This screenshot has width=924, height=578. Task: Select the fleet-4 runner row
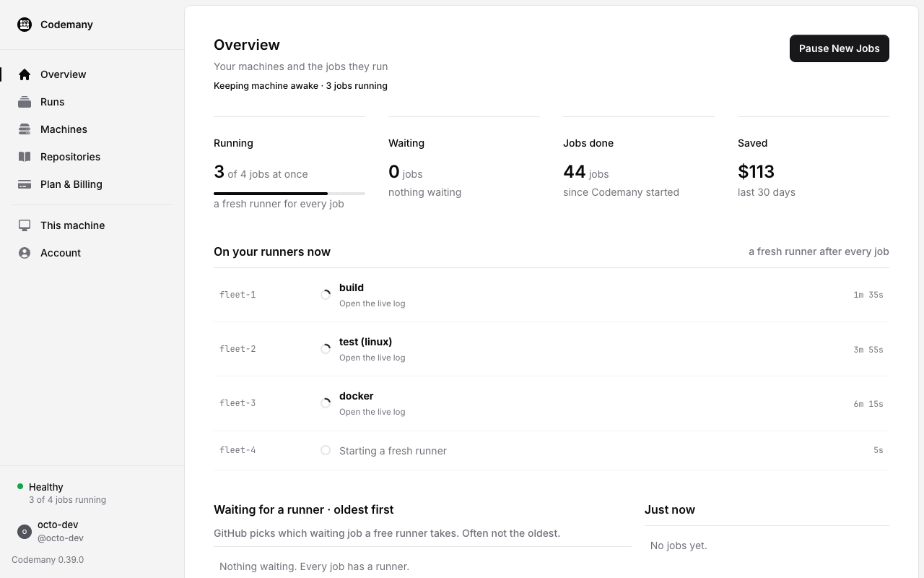point(552,450)
